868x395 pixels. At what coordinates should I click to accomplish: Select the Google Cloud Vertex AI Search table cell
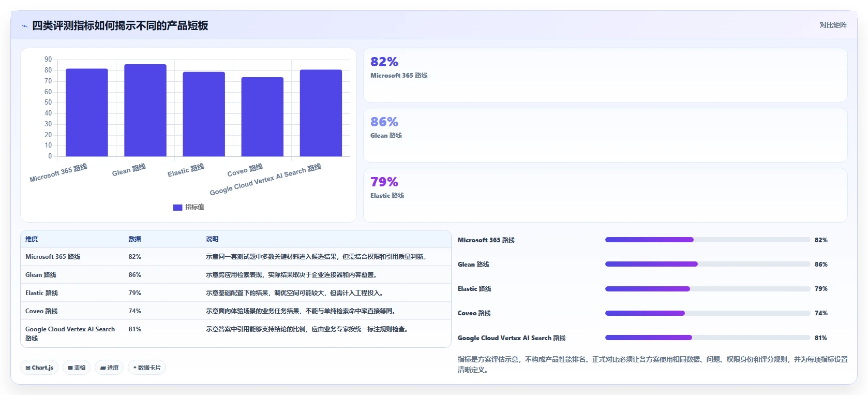click(70, 333)
